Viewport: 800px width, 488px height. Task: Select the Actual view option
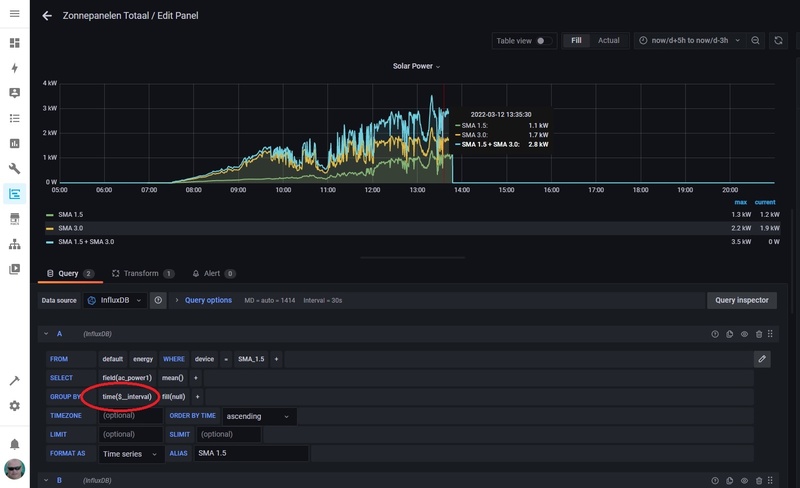608,41
